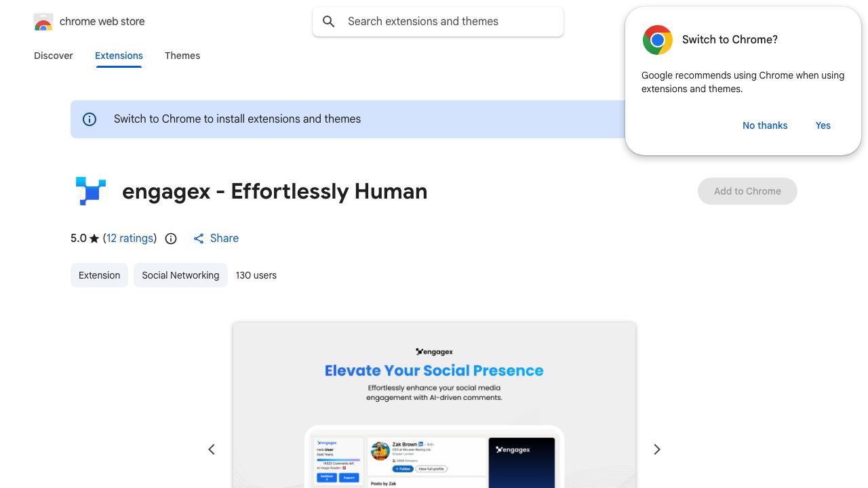Open the Chrome Web Store logo icon
868x488 pixels.
coord(43,22)
